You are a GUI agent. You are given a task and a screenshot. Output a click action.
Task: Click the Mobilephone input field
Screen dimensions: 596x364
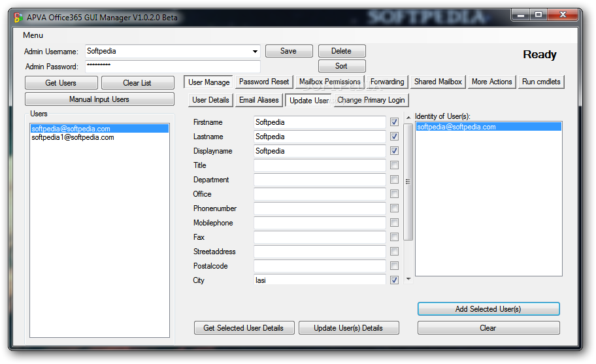[320, 223]
